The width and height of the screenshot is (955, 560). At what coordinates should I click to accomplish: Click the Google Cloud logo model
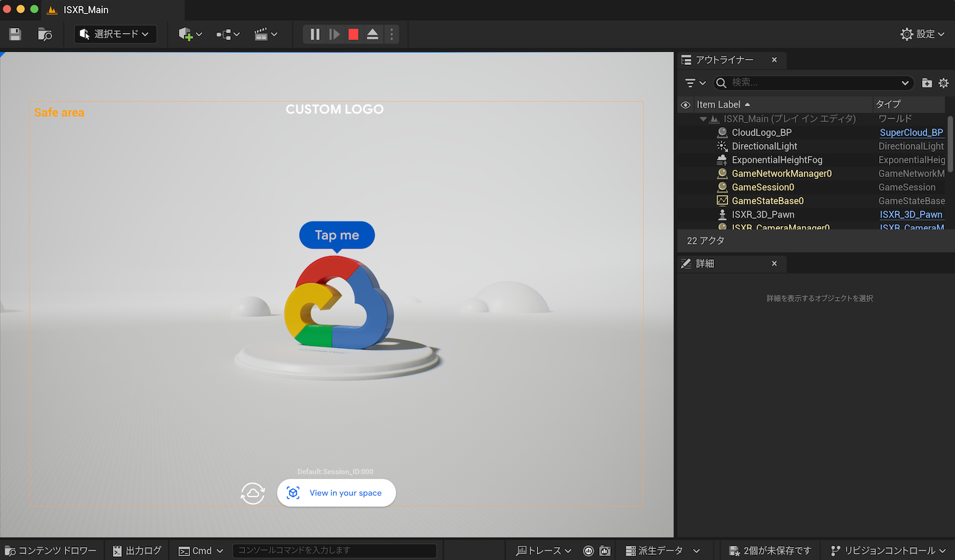(338, 303)
